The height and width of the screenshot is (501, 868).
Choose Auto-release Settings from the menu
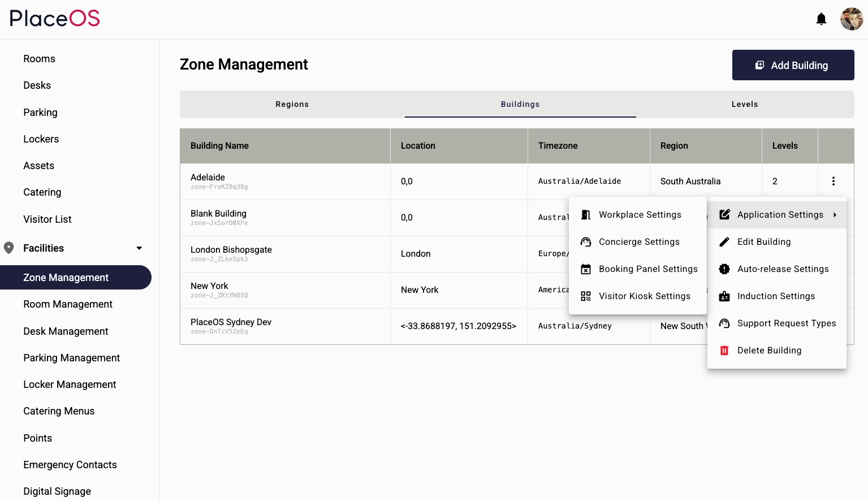783,269
